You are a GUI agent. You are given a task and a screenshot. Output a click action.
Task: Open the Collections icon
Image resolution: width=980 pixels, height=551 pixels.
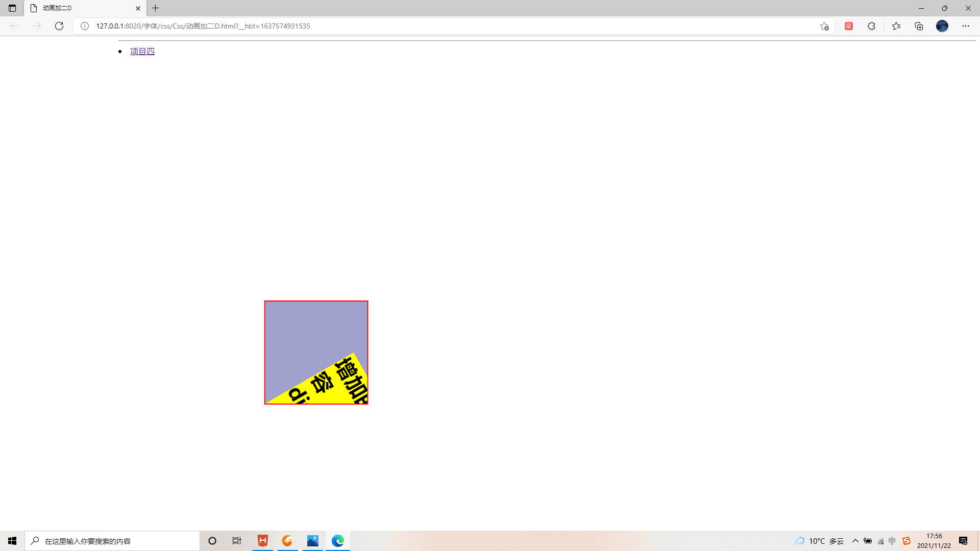click(919, 26)
